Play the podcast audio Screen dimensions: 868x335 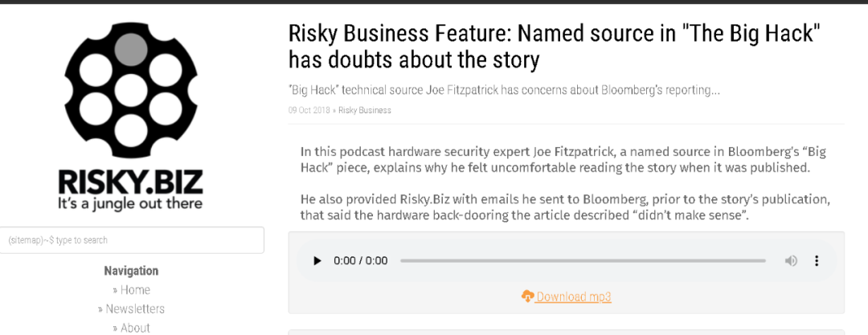[x=317, y=261]
